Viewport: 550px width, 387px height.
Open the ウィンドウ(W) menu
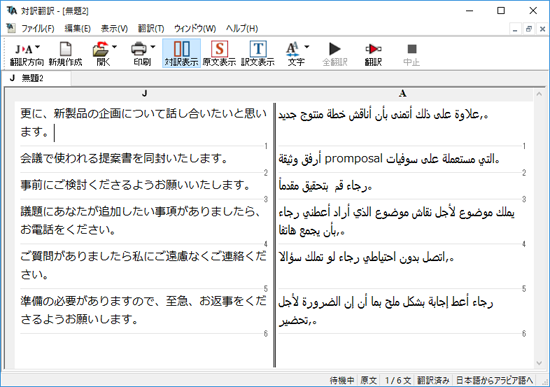tap(195, 28)
